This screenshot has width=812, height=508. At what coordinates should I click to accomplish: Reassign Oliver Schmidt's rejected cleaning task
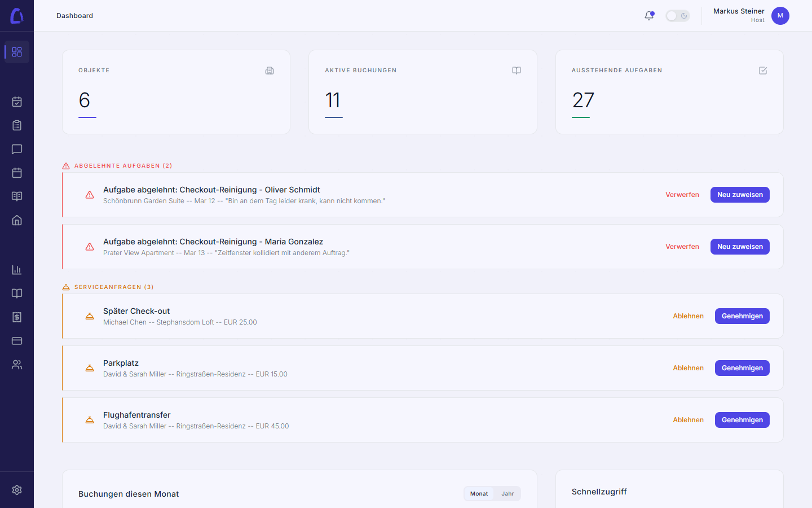[740, 194]
